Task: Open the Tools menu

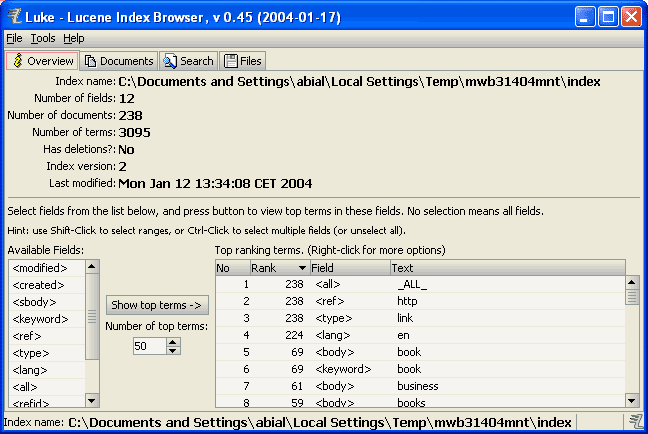Action: (43, 38)
